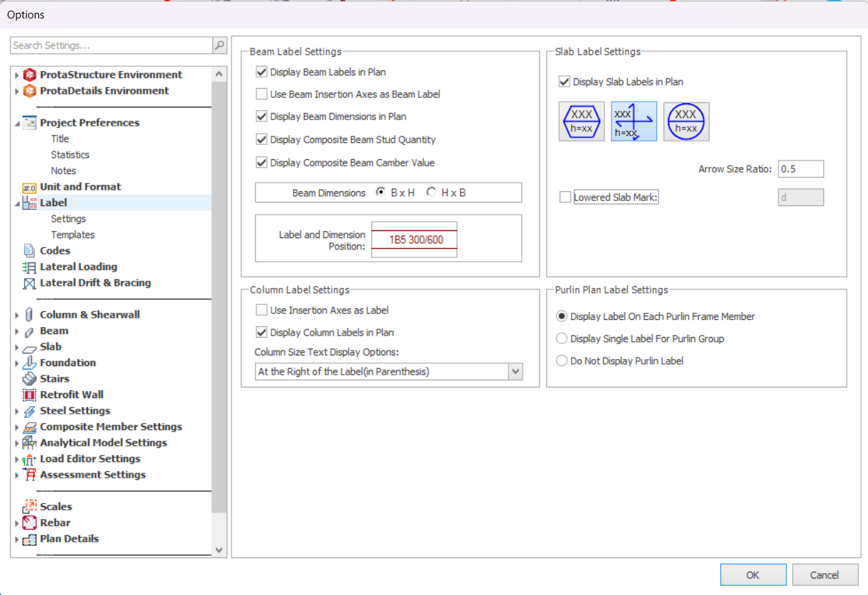Click the OK button
868x595 pixels.
tap(753, 575)
